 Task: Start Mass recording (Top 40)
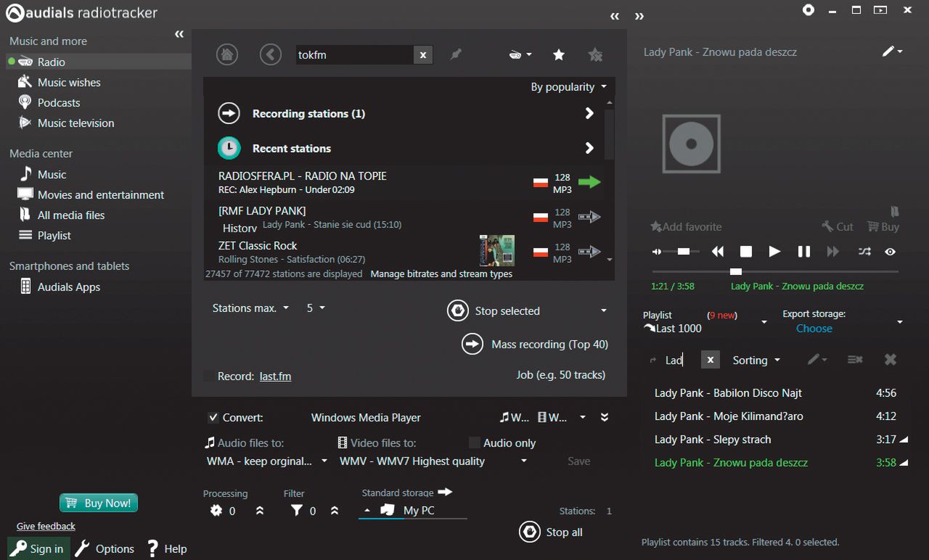click(536, 344)
